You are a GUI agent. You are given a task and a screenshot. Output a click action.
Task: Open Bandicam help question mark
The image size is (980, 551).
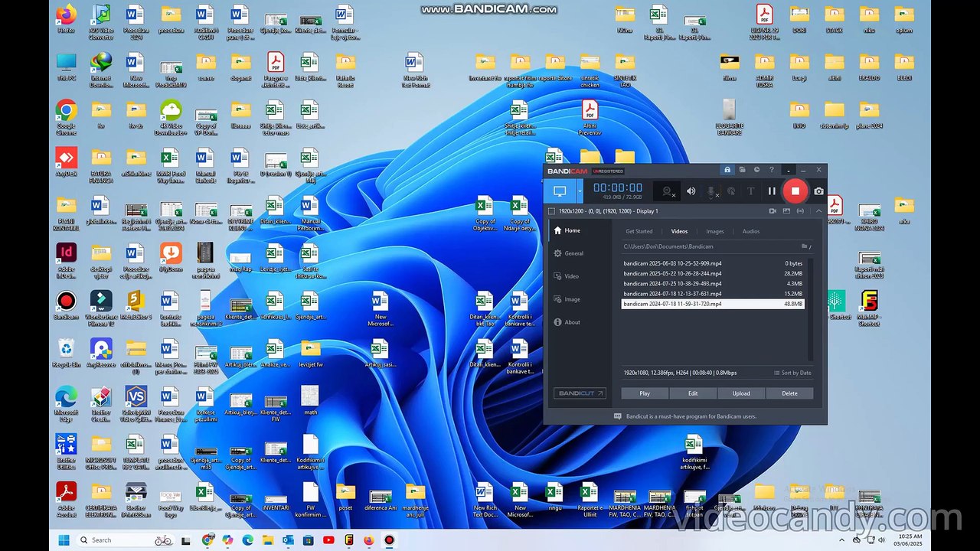[x=771, y=170]
